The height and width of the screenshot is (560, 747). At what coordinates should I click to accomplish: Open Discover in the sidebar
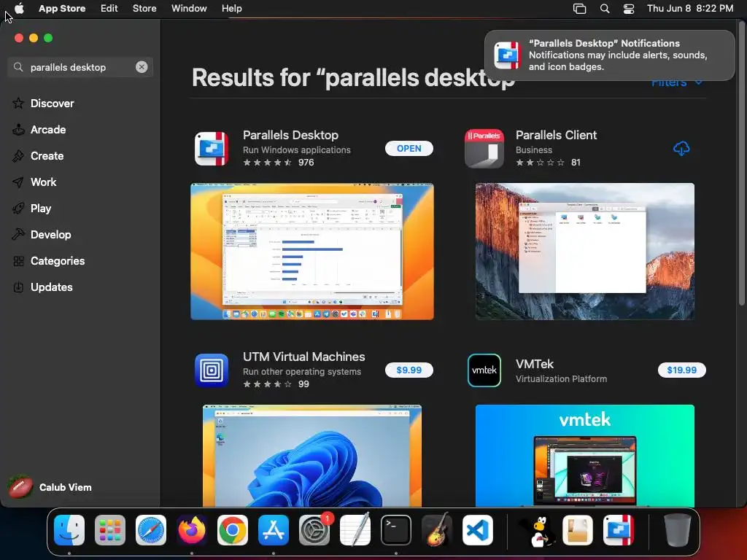52,104
